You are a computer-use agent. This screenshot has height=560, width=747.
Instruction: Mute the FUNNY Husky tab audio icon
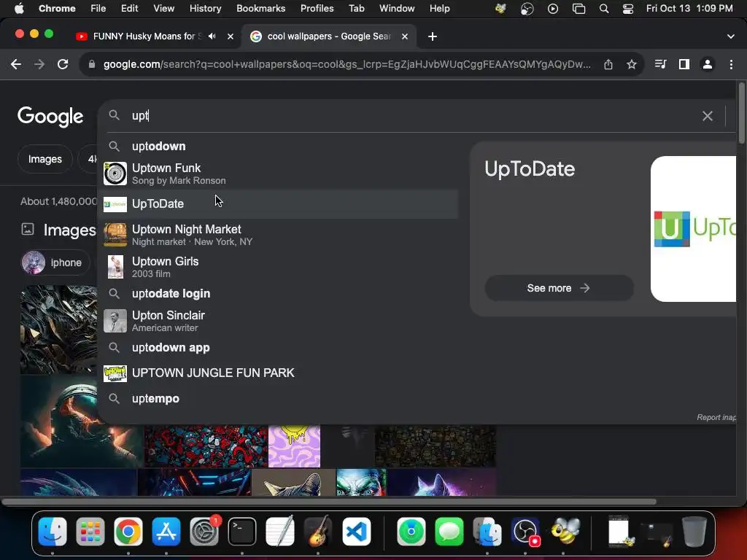212,36
